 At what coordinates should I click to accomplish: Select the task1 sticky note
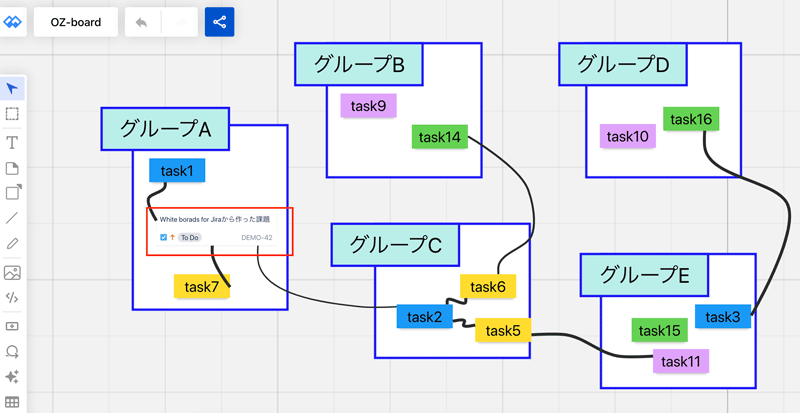click(x=177, y=171)
